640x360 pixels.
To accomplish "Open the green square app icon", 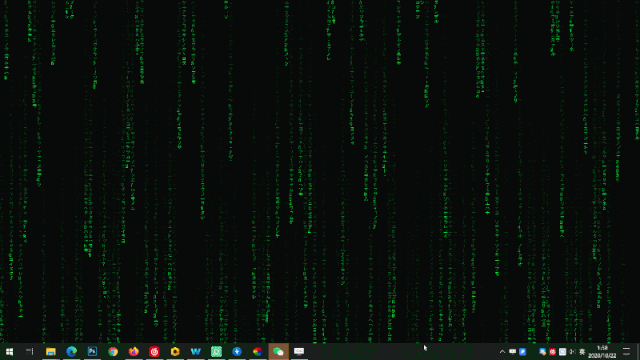I will pyautogui.click(x=216, y=351).
